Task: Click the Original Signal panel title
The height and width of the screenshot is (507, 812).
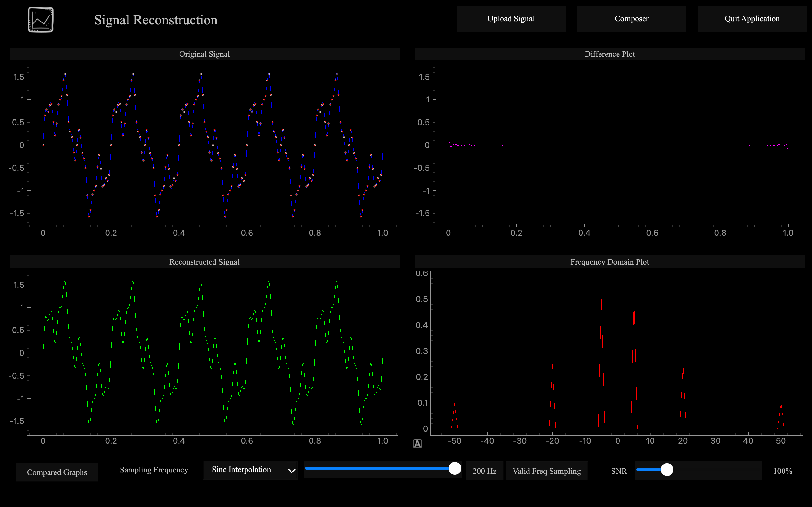Action: click(204, 54)
